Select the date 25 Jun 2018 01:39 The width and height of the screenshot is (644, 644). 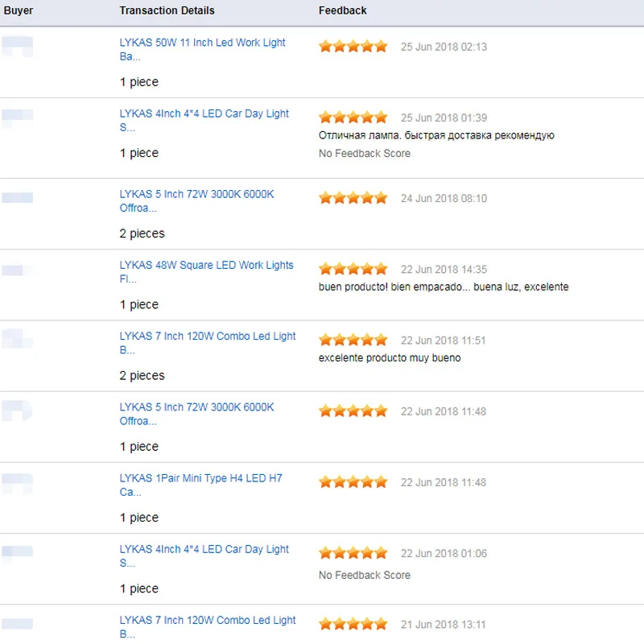444,118
